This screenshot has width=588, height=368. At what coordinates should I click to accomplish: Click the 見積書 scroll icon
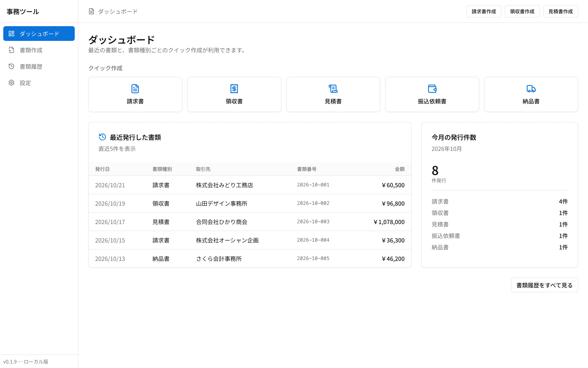tap(333, 89)
